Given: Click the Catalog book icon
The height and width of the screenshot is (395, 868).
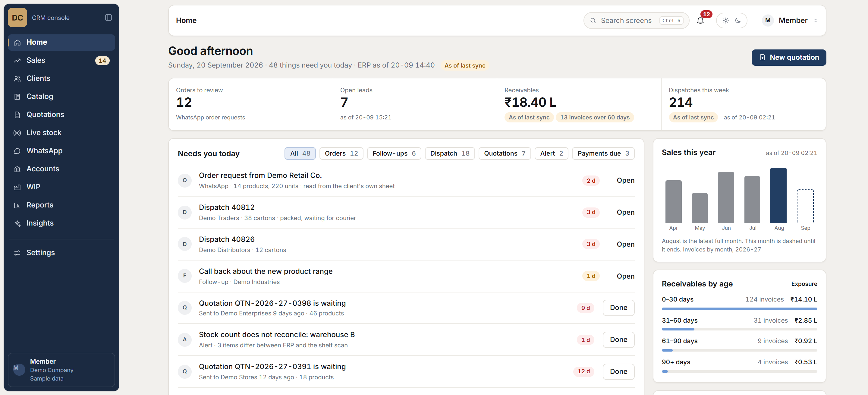Looking at the screenshot, I should tap(17, 97).
